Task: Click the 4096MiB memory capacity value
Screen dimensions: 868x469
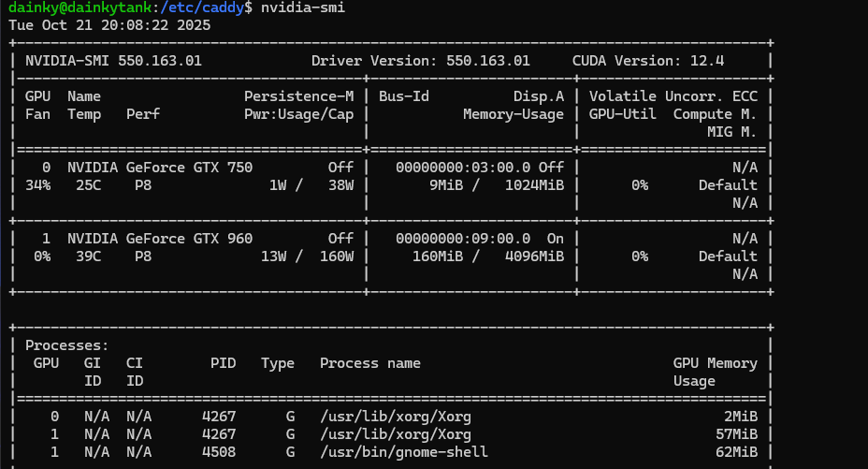Action: tap(534, 256)
